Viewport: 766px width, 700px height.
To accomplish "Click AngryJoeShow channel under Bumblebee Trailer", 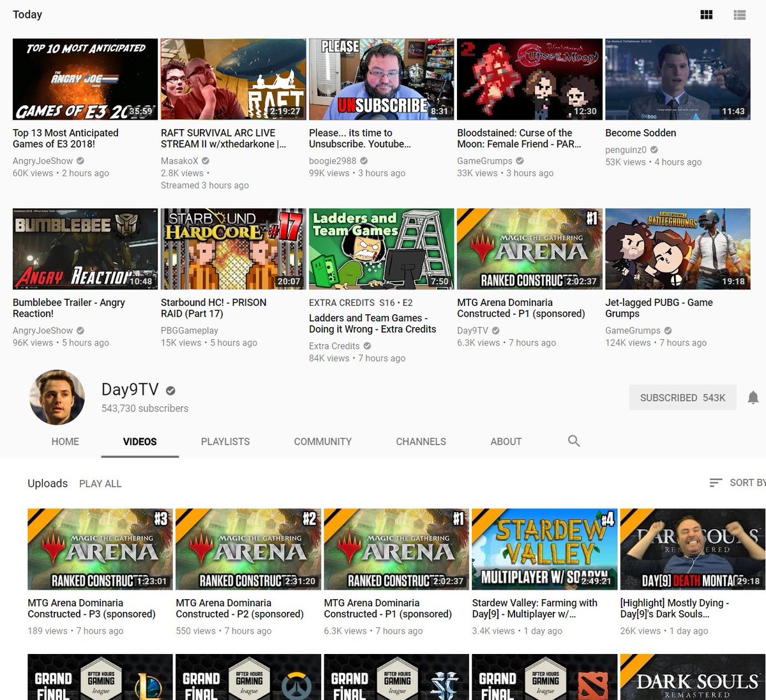I will pos(43,330).
